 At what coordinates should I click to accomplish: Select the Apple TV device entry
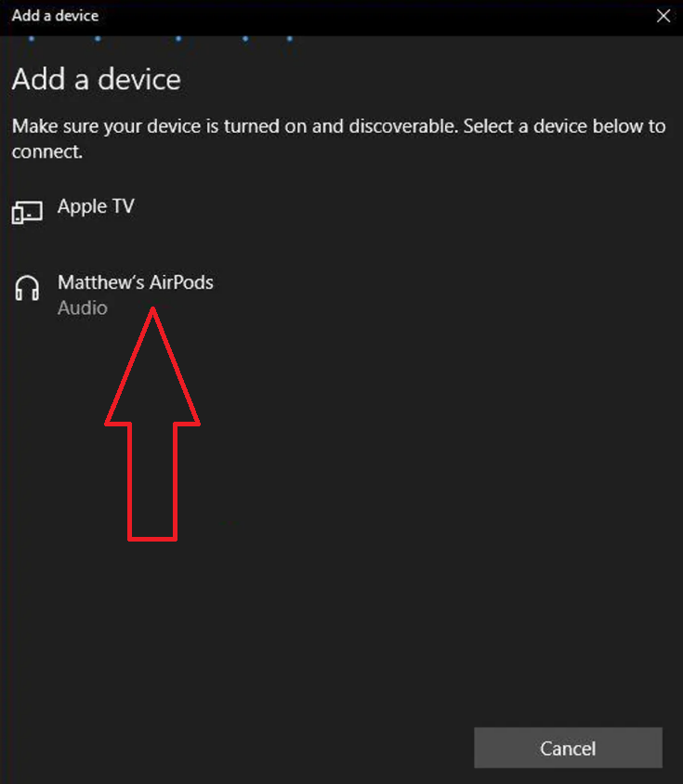[341, 212]
